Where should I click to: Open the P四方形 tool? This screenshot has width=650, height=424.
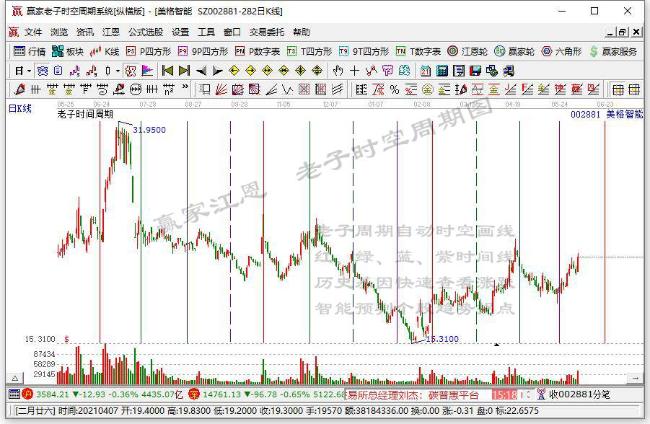(x=148, y=51)
